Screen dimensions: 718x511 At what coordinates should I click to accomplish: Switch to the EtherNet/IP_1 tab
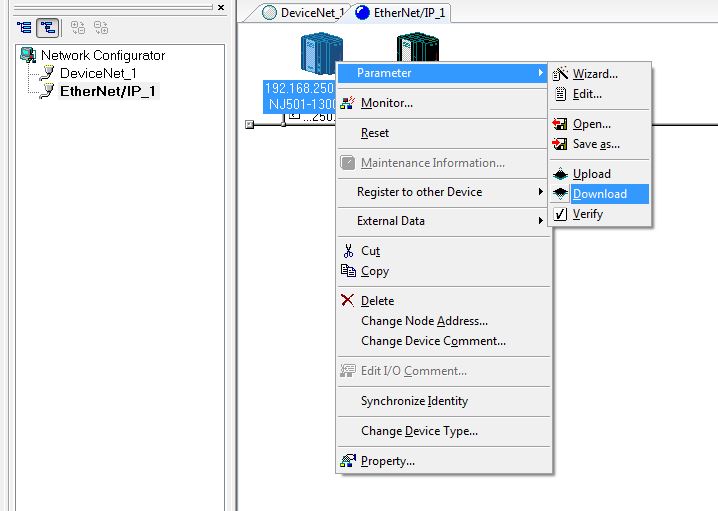[401, 13]
